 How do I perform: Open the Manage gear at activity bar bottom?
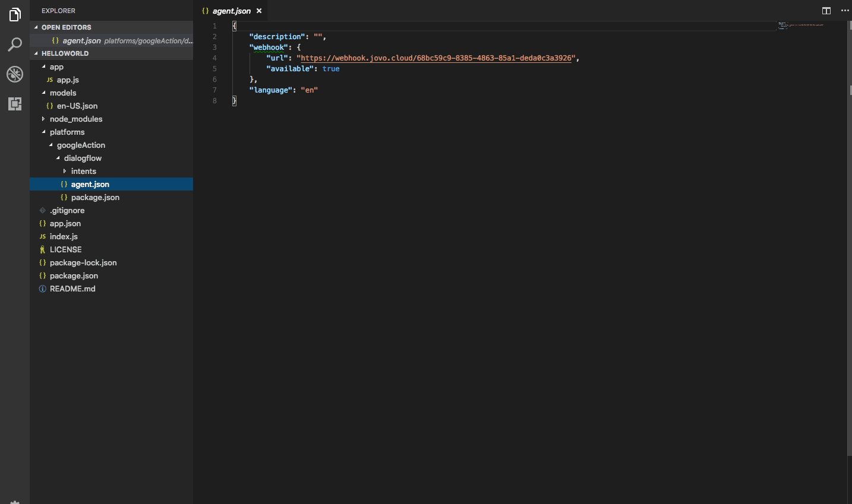pos(15,502)
